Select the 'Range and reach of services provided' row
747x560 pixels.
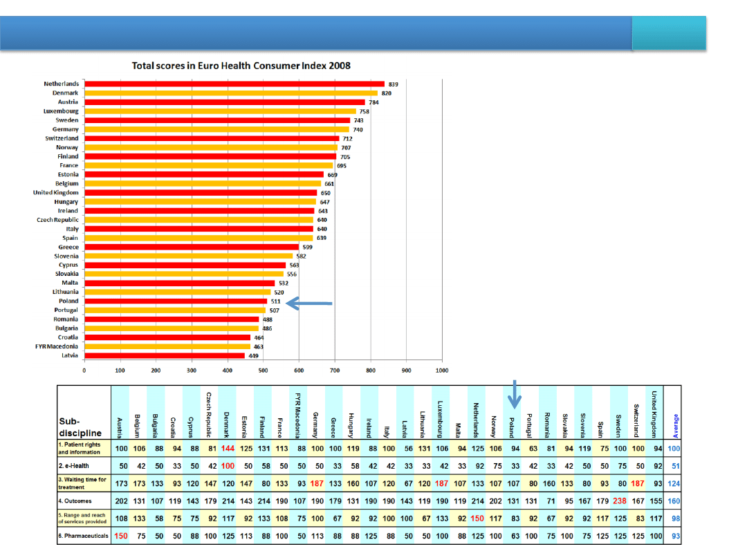(83, 519)
